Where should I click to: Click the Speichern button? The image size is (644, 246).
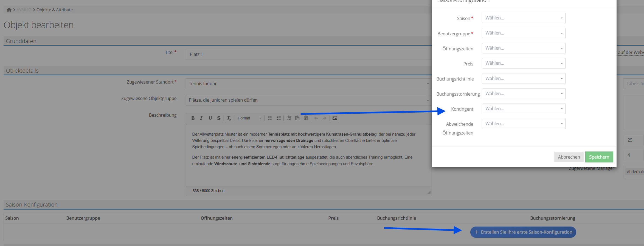(x=599, y=157)
